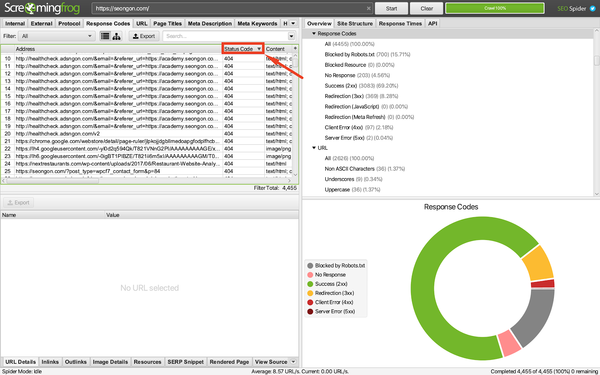Viewport: 600px width, 375px height.
Task: Click the Clear button
Action: pos(427,8)
